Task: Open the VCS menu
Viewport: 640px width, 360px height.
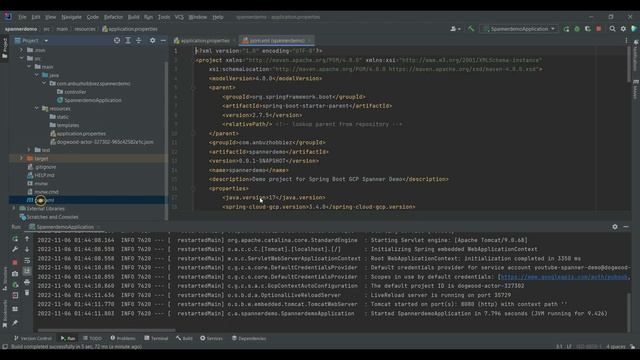Action: 179,17
